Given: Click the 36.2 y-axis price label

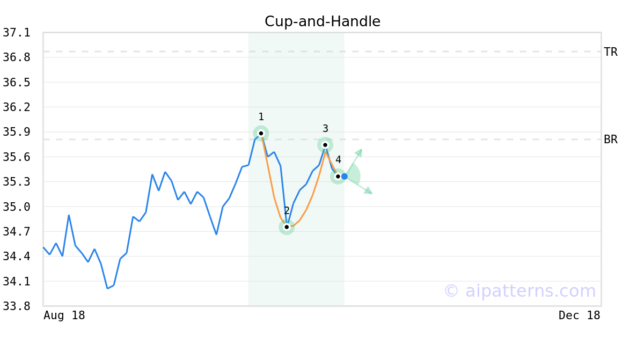Looking at the screenshot, I should tap(17, 107).
